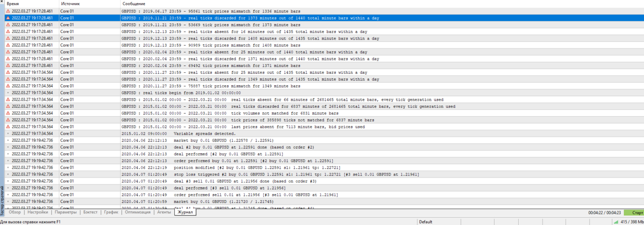The height and width of the screenshot is (225, 644).
Task: Click warning icon of discarded for 6837 minutes row
Action: tap(8, 106)
